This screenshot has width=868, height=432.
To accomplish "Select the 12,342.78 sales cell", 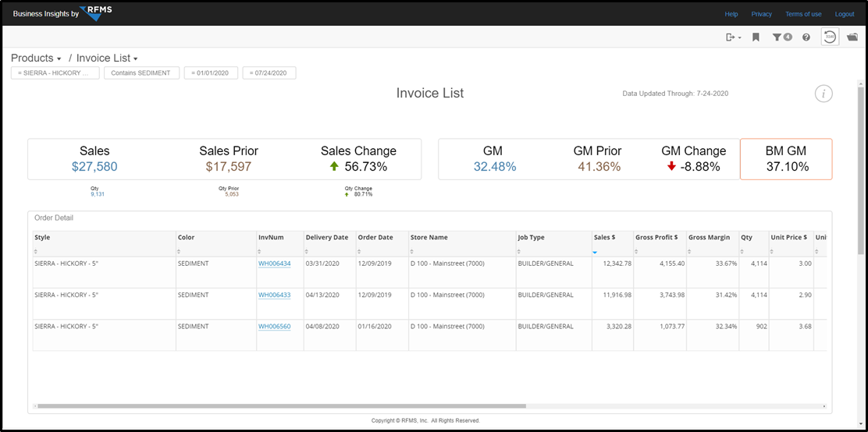I will 613,272.
